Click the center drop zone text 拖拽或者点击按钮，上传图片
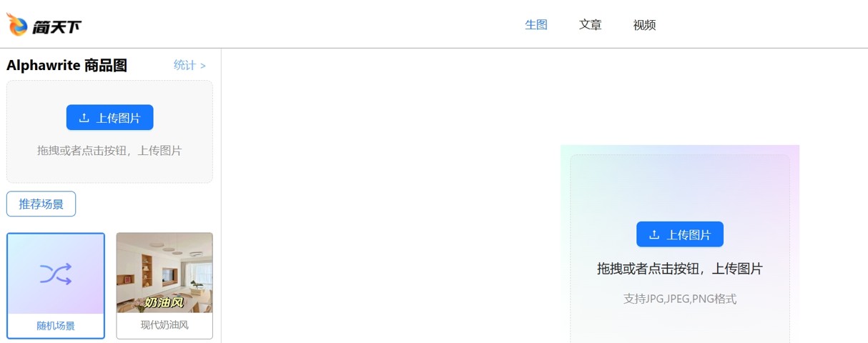Image resolution: width=868 pixels, height=343 pixels. (x=680, y=269)
